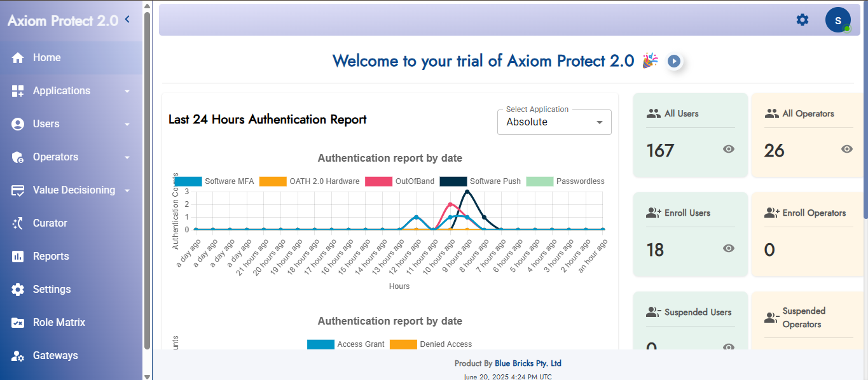This screenshot has width=868, height=380.
Task: Click the remove-person icon on Suspended Operators card
Action: click(x=771, y=318)
